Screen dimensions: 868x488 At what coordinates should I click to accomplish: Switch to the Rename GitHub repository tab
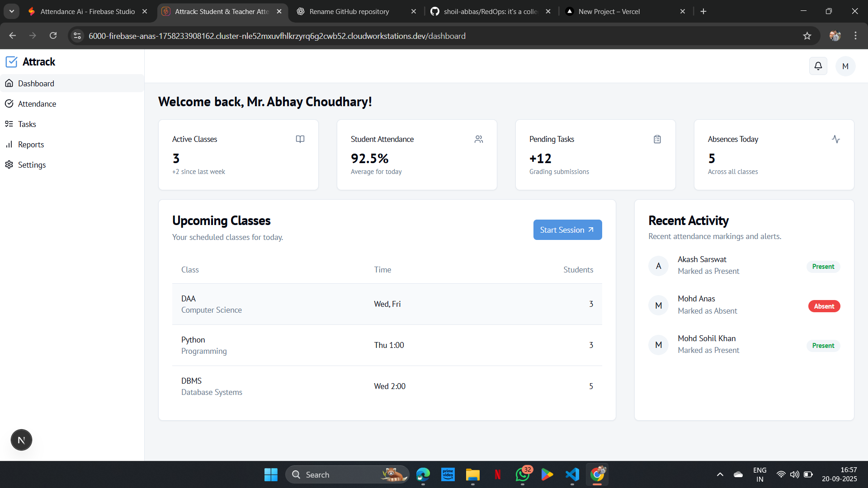[x=349, y=11]
